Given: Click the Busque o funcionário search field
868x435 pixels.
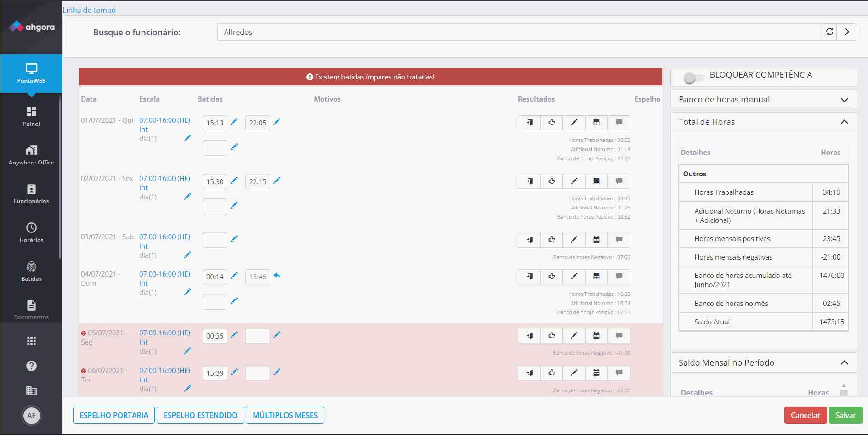Looking at the screenshot, I should (x=520, y=32).
